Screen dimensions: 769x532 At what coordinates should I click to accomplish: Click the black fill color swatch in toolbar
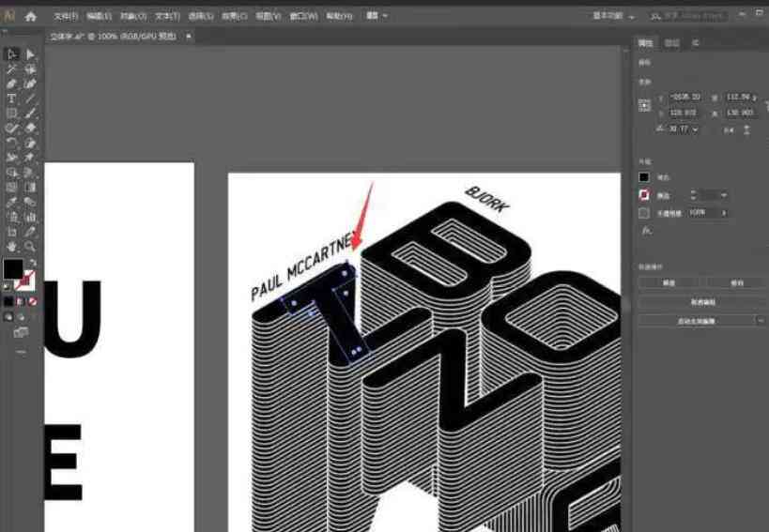13,270
